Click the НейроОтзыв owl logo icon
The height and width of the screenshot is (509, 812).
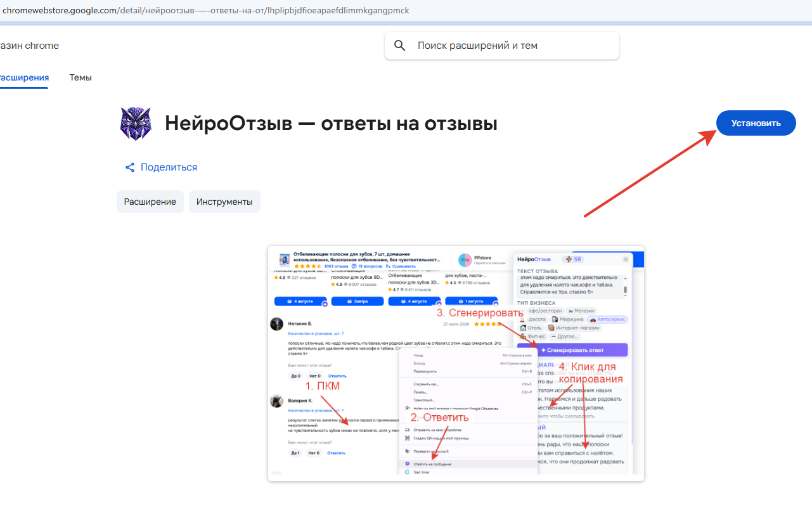coord(136,124)
